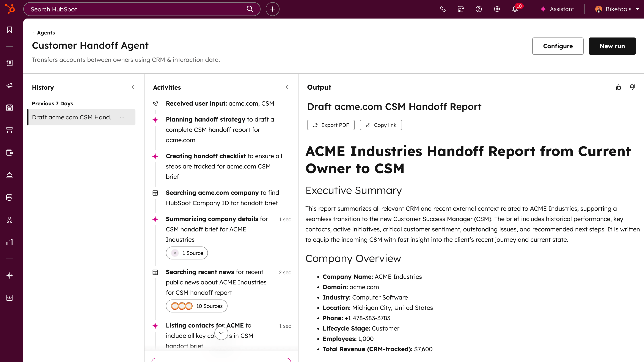Give thumbs up on Output
Image resolution: width=644 pixels, height=362 pixels.
[619, 87]
